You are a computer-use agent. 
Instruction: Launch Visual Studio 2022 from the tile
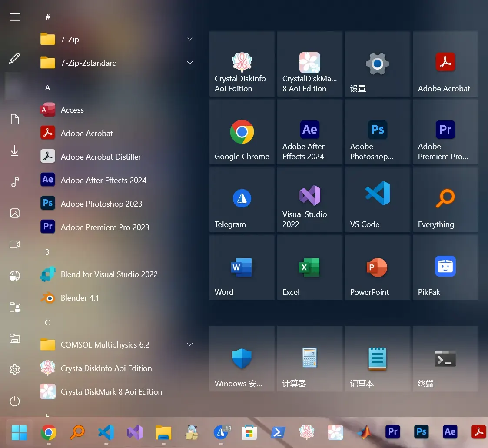[310, 200]
